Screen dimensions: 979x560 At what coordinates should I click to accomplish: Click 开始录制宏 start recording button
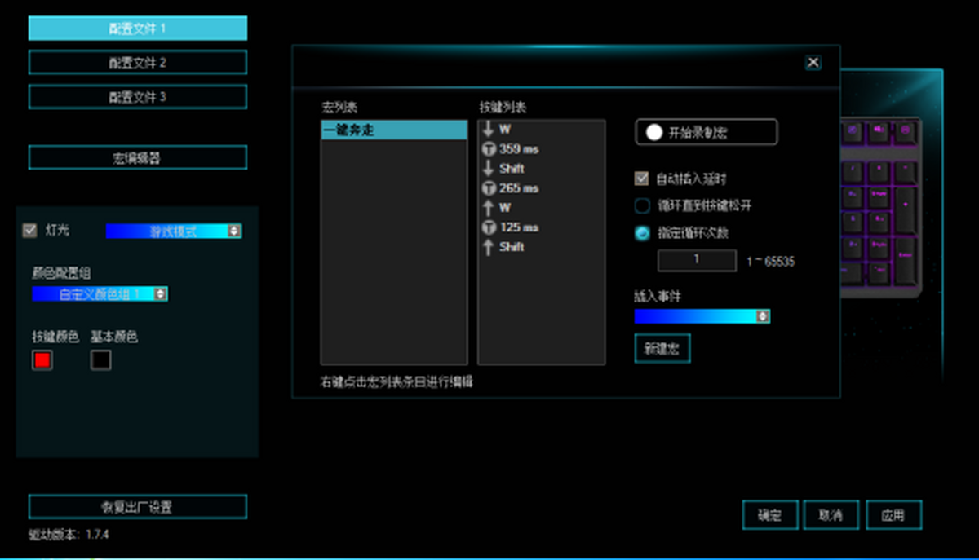pos(706,133)
